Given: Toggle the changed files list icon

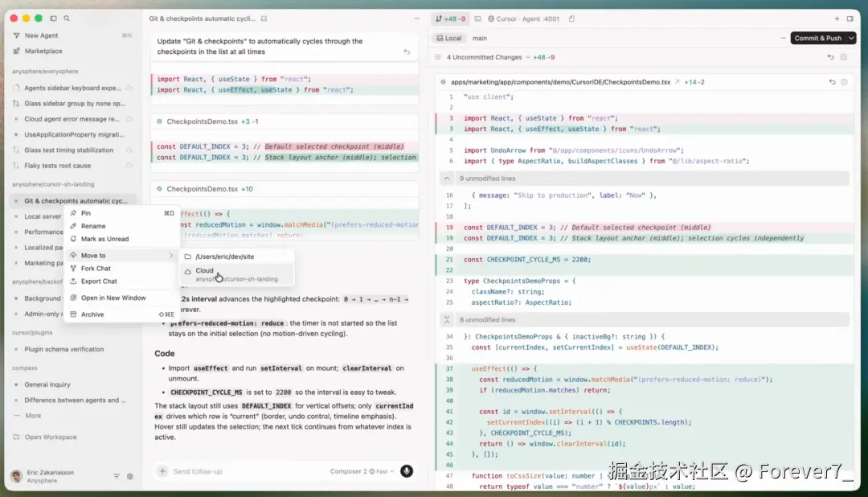Looking at the screenshot, I should tap(438, 57).
